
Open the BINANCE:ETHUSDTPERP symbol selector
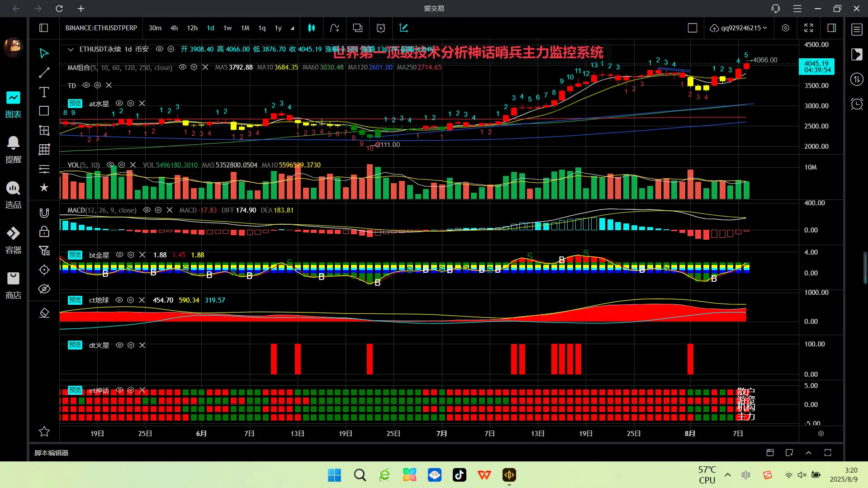101,28
